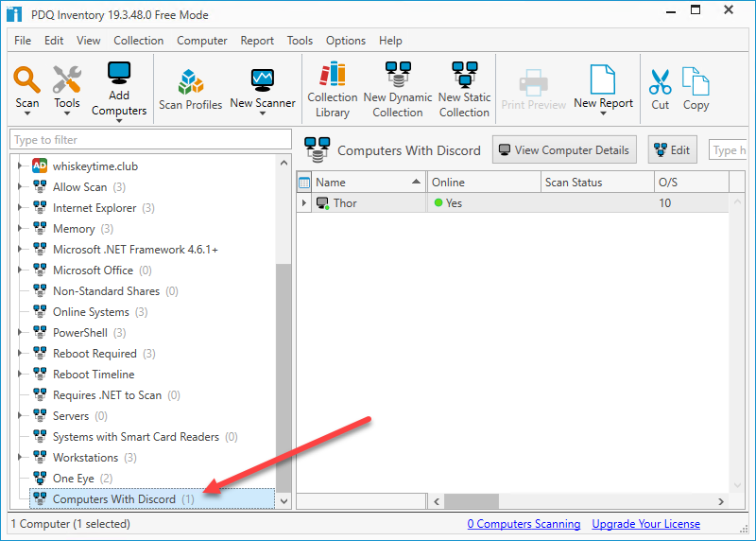Click the Add Computers monitor icon
The height and width of the screenshot is (541, 756).
pos(119,74)
